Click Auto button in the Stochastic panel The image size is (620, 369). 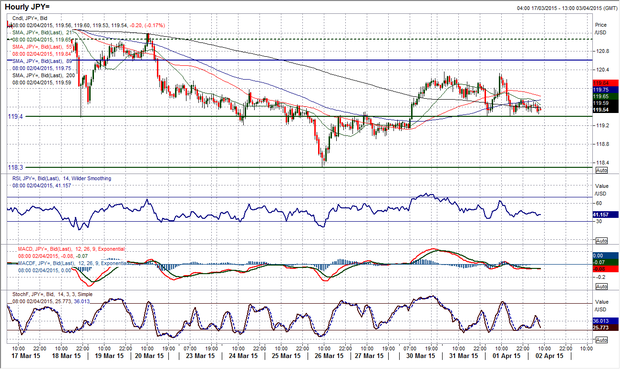(x=601, y=340)
